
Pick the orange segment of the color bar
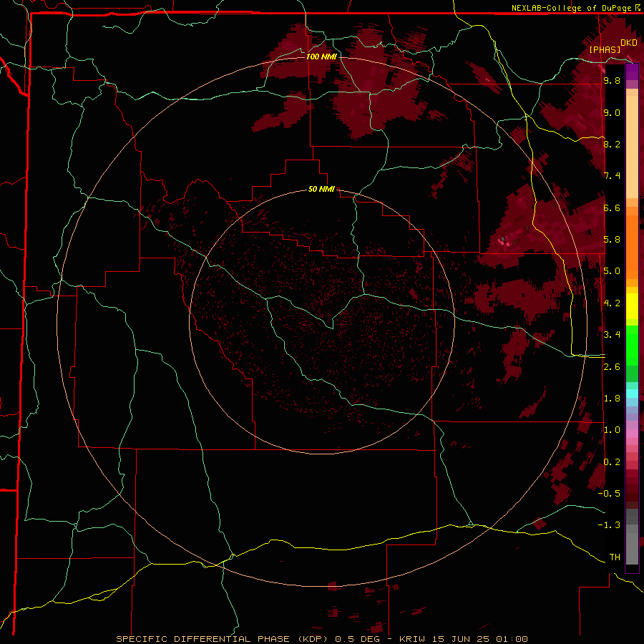[632, 246]
